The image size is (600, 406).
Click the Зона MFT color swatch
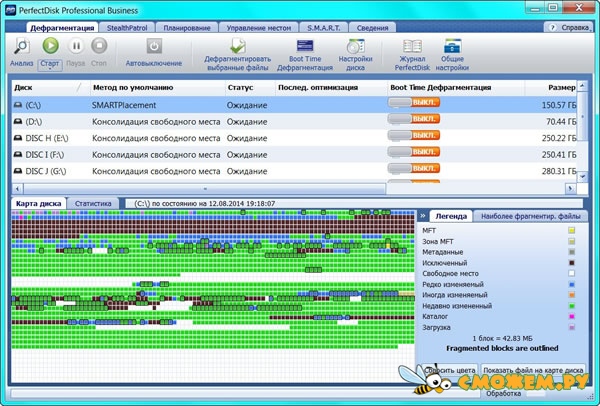click(x=571, y=241)
